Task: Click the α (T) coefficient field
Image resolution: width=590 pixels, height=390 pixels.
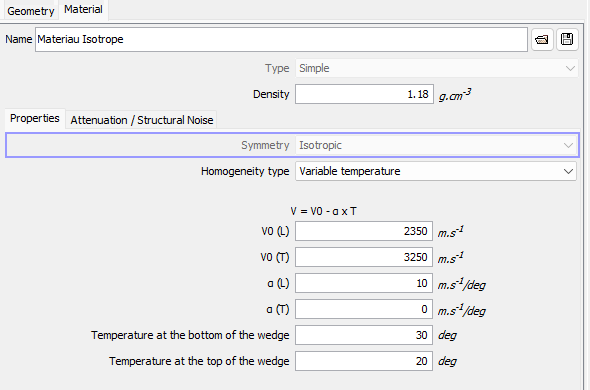Action: click(364, 309)
